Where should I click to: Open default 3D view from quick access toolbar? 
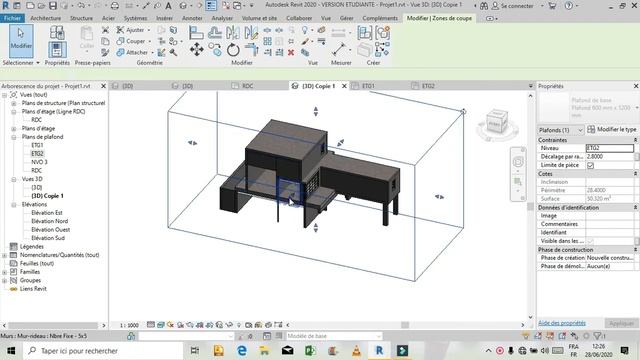[183, 6]
